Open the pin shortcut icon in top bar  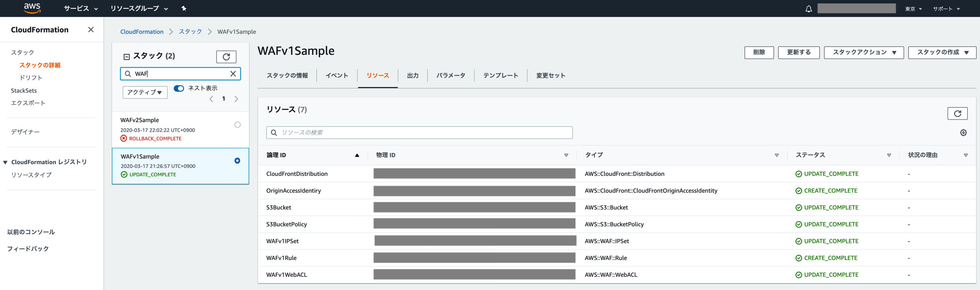tap(184, 8)
